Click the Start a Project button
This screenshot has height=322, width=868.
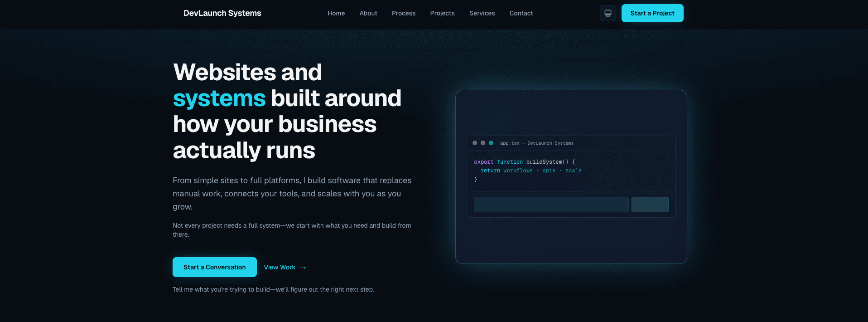[652, 13]
